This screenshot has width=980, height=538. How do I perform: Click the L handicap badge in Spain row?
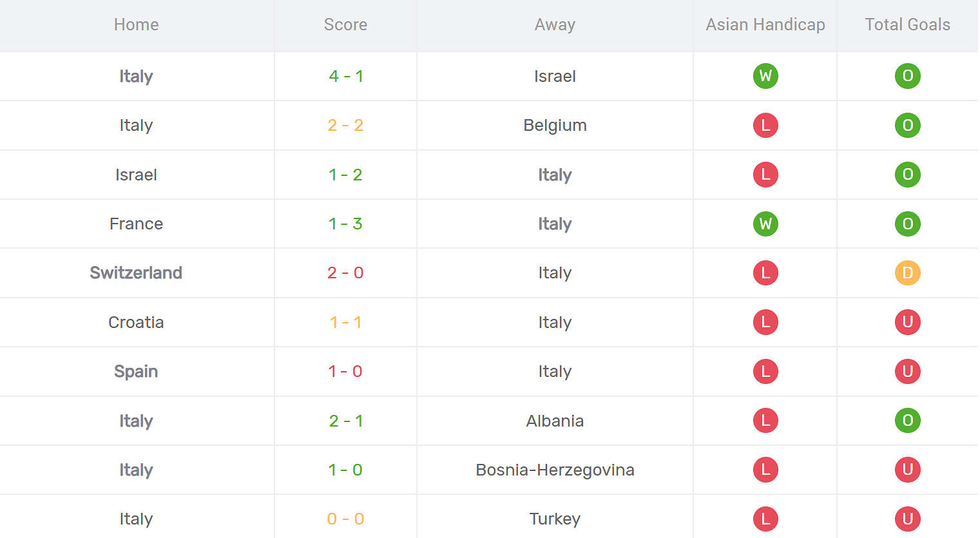pos(765,371)
